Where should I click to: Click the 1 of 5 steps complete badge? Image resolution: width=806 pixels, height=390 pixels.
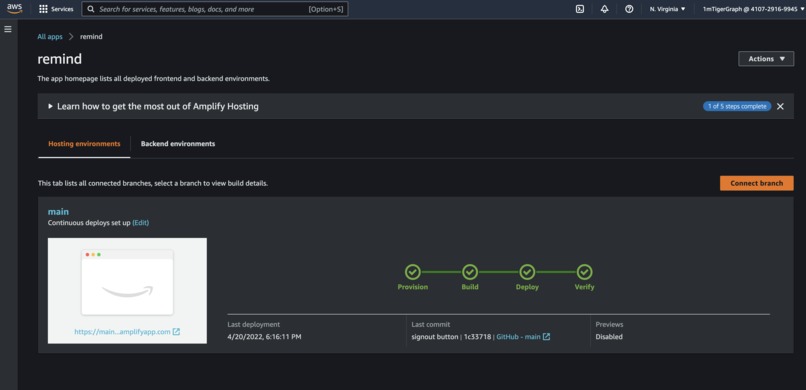[x=737, y=106]
